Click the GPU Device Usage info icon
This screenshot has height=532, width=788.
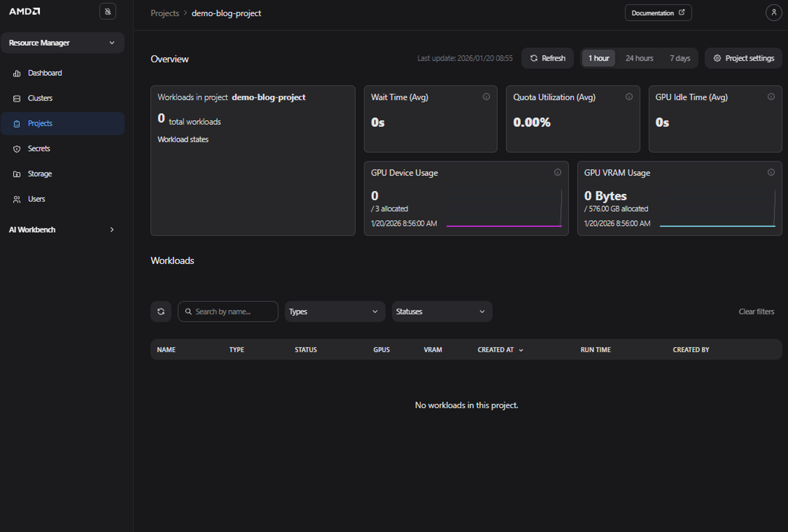click(557, 173)
